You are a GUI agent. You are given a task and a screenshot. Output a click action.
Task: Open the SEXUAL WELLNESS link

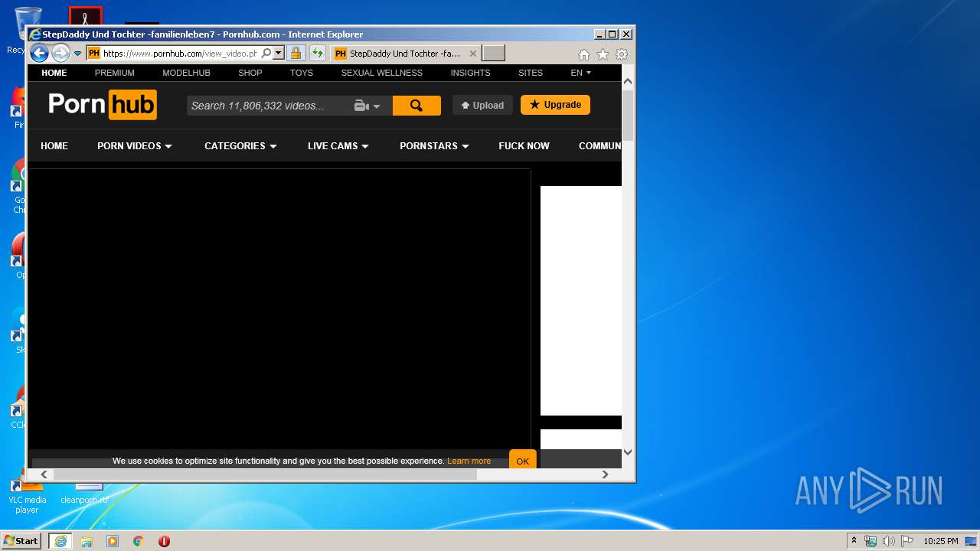tap(382, 73)
